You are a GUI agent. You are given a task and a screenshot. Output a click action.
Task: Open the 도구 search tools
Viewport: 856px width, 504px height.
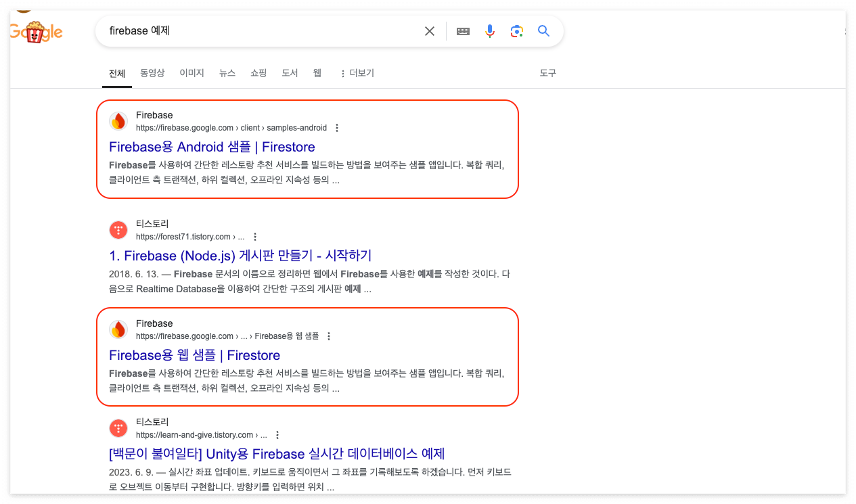point(548,72)
